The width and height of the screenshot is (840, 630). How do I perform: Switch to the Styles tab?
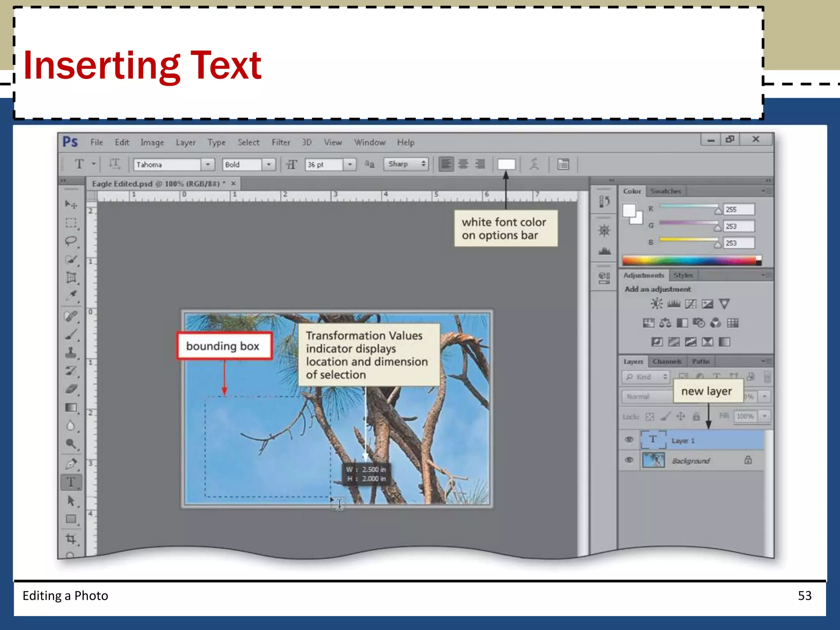click(683, 275)
